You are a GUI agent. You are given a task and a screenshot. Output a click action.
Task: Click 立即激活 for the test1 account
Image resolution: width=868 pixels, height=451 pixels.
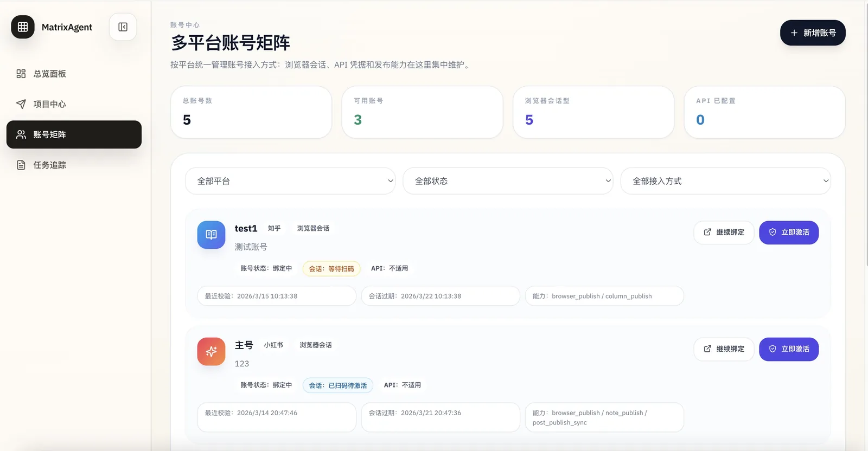(789, 233)
